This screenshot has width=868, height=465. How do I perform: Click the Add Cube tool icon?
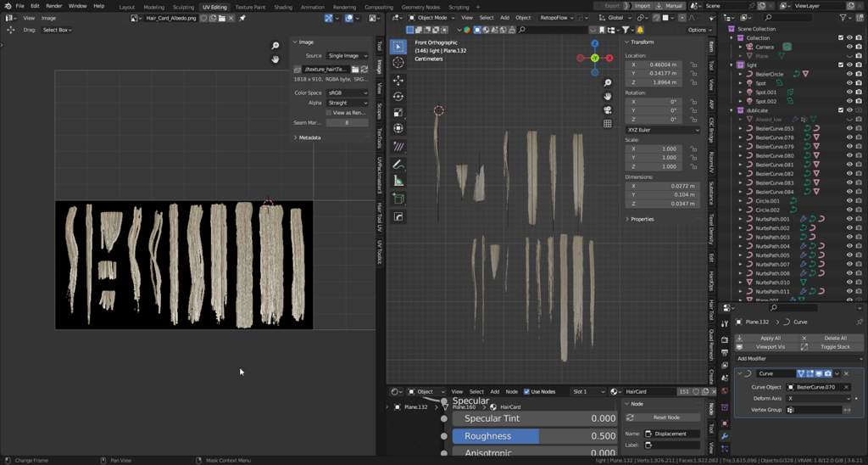[x=398, y=199]
